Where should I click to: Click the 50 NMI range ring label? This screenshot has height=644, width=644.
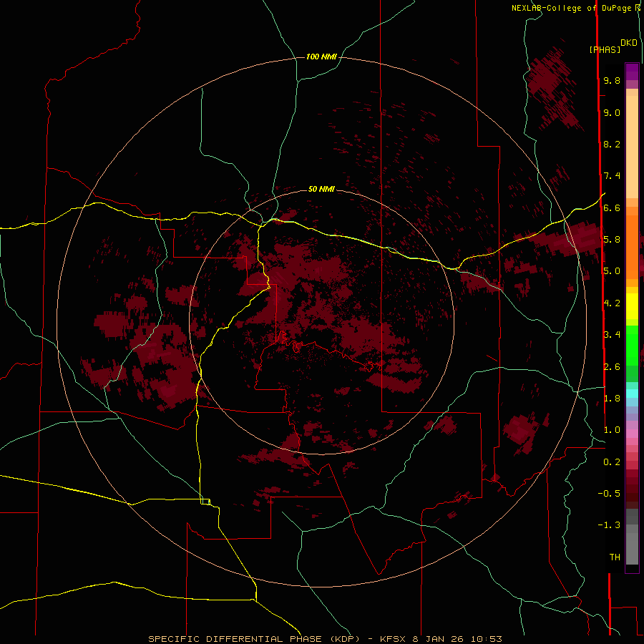(x=321, y=189)
